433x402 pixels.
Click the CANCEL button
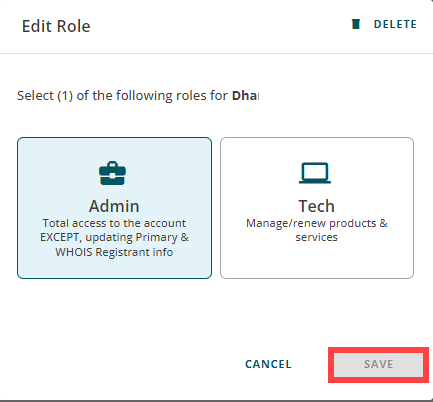click(x=268, y=364)
